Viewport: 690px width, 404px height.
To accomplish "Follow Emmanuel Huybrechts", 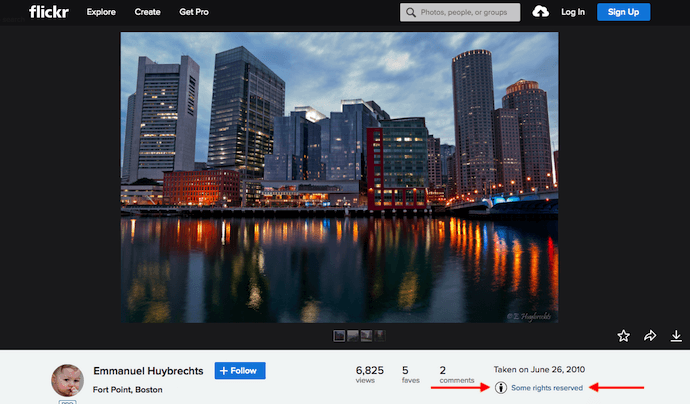I will 240,371.
